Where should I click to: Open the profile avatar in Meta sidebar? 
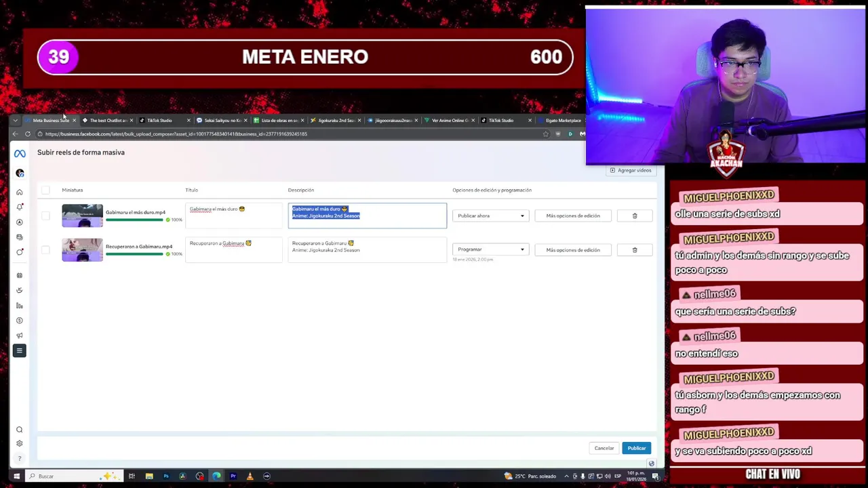pyautogui.click(x=20, y=174)
